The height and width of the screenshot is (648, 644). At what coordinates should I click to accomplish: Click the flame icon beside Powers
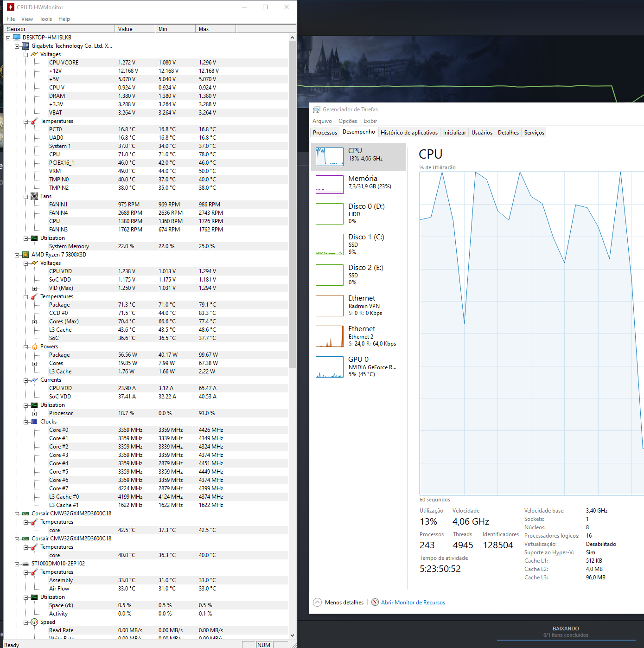point(34,346)
